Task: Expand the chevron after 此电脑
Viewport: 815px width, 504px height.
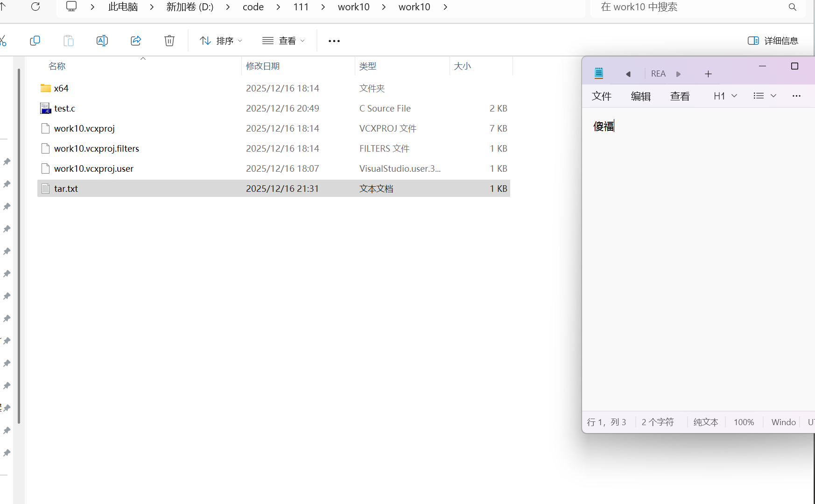Action: pyautogui.click(x=152, y=7)
